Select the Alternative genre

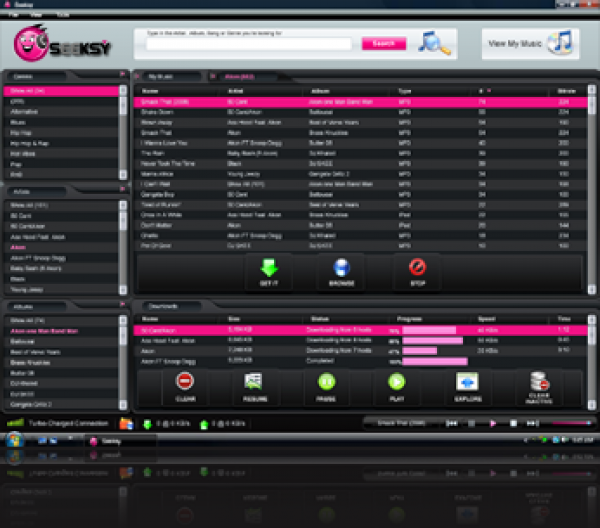point(61,112)
